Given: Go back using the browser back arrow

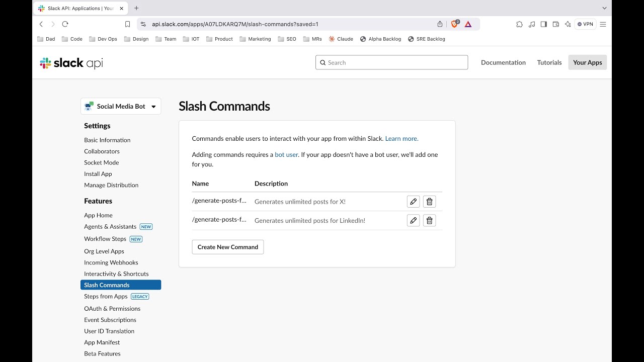Looking at the screenshot, I should click(x=41, y=24).
